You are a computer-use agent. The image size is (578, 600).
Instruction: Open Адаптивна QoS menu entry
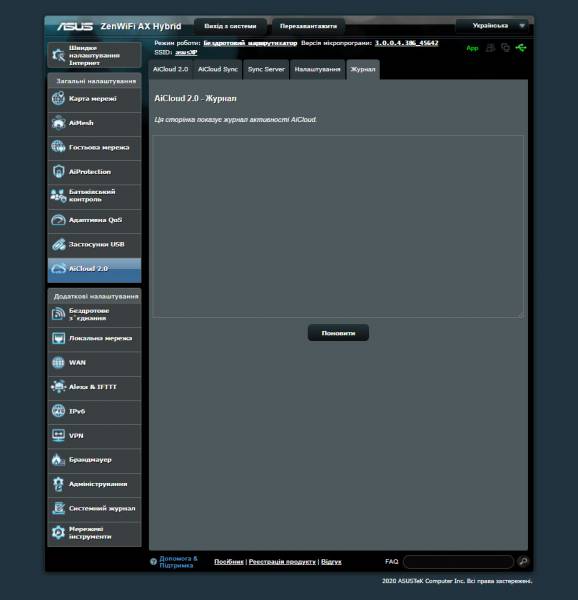[x=94, y=220]
